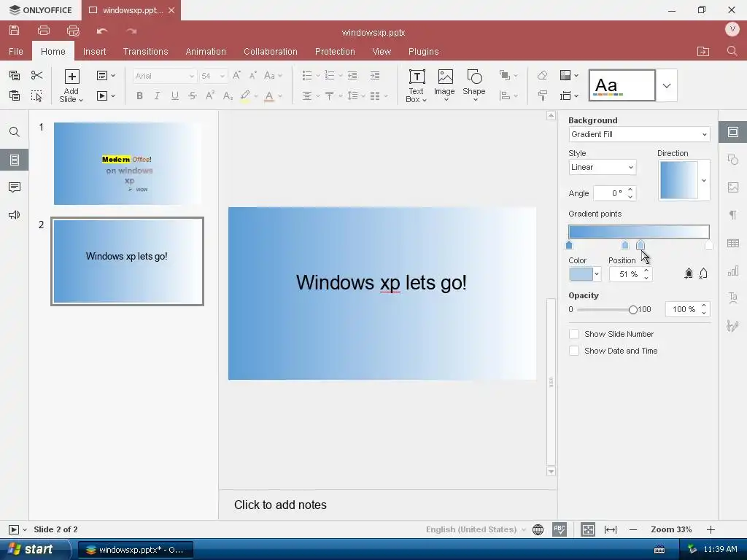Image resolution: width=747 pixels, height=560 pixels.
Task: Open Slide settings in right sidebar
Action: (x=732, y=132)
